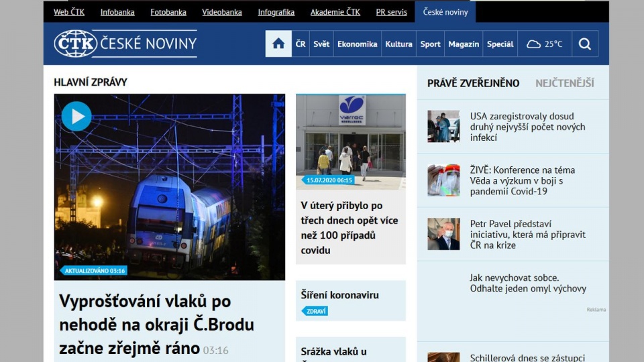644x362 pixels.
Task: Play the train accident video
Action: (76, 117)
